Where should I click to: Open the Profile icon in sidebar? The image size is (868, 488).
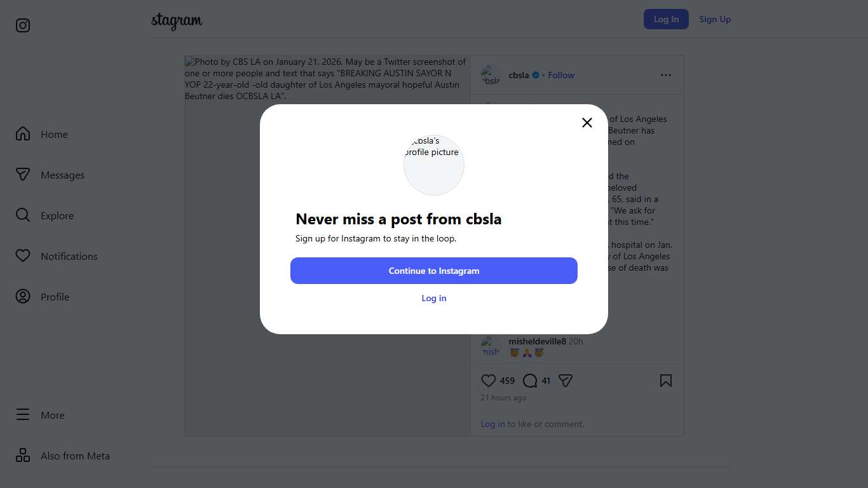click(23, 297)
